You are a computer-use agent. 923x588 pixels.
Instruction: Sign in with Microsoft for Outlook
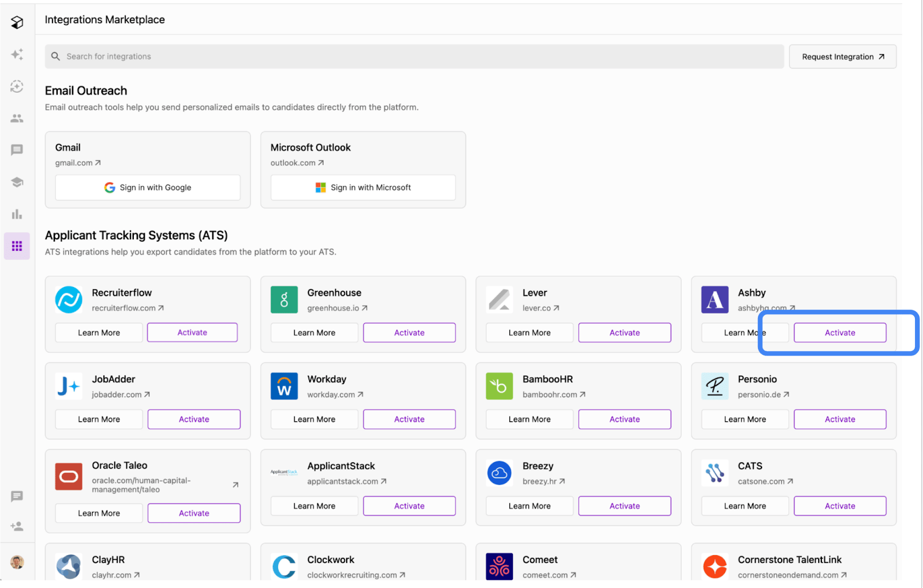tap(363, 187)
